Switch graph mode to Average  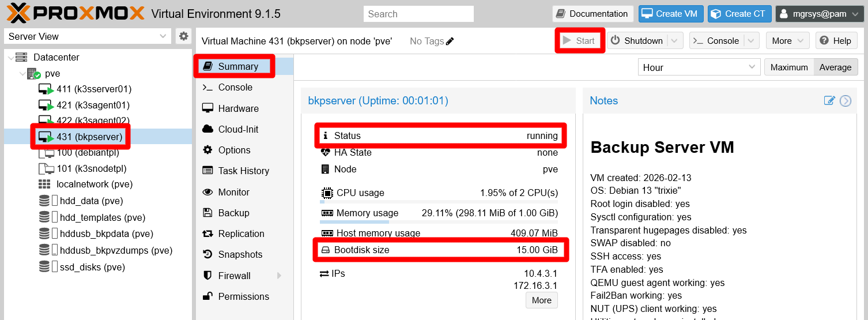click(835, 67)
